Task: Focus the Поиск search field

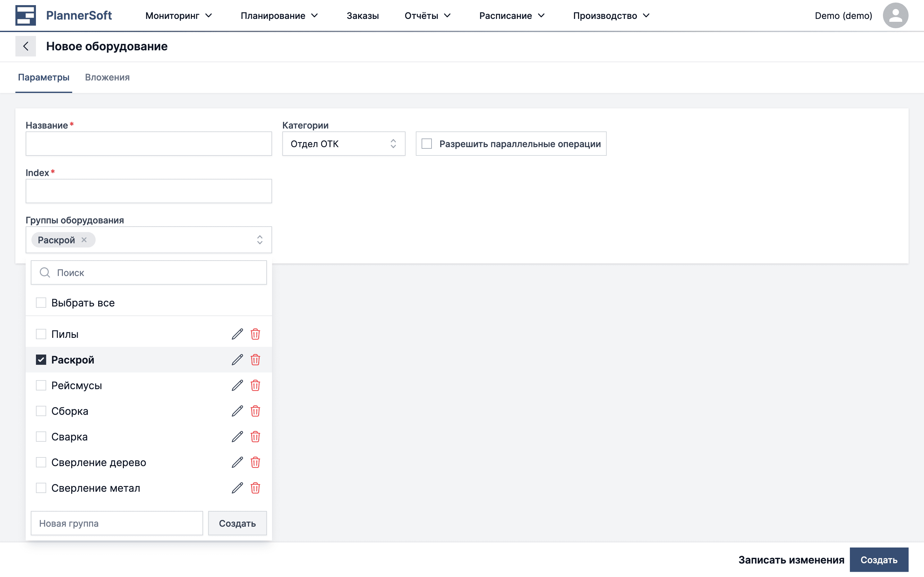Action: [157, 272]
